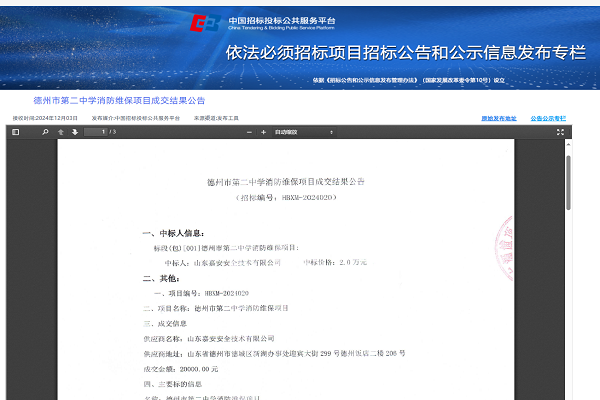
Task: Click the 来源渠道 发布工具 text
Action: [216, 118]
